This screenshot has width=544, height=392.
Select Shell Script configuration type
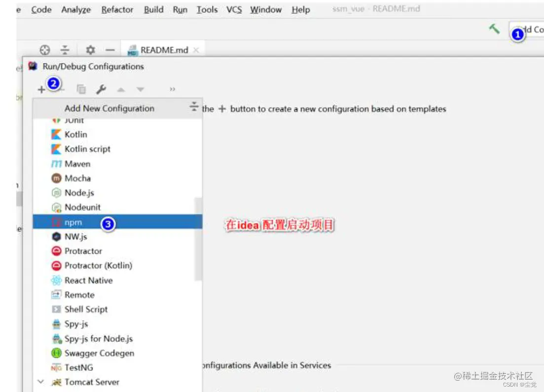point(117,309)
